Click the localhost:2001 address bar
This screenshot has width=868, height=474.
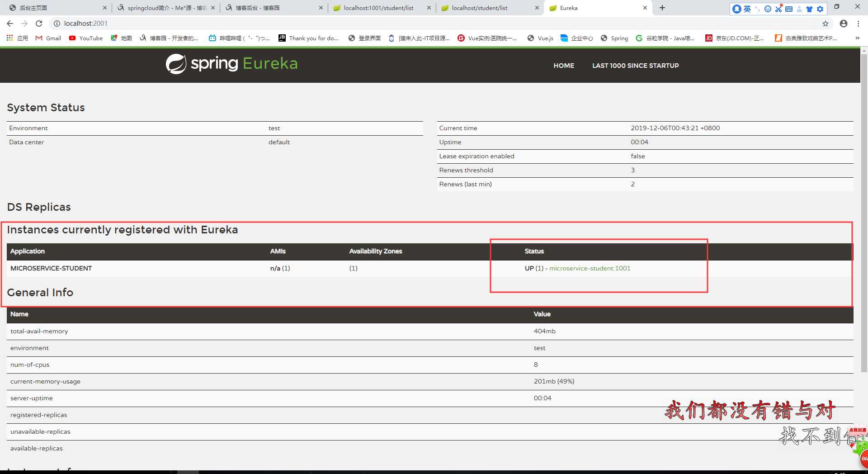point(434,24)
